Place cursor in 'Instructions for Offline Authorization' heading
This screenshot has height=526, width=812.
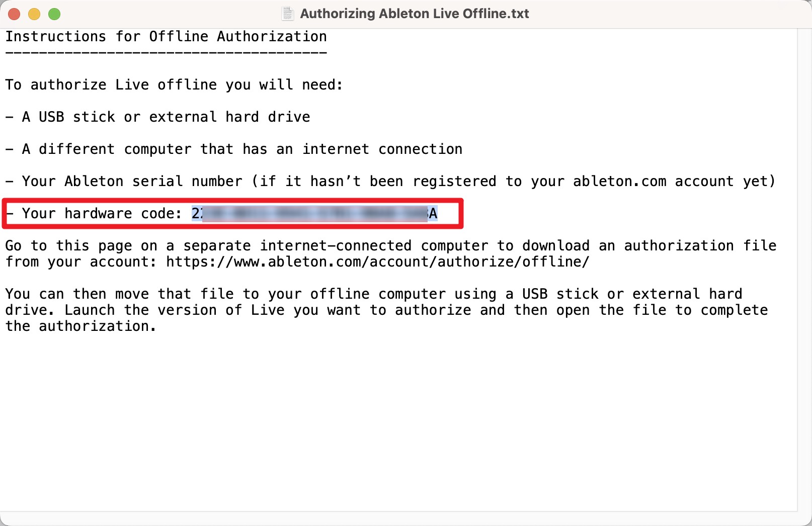click(x=166, y=37)
